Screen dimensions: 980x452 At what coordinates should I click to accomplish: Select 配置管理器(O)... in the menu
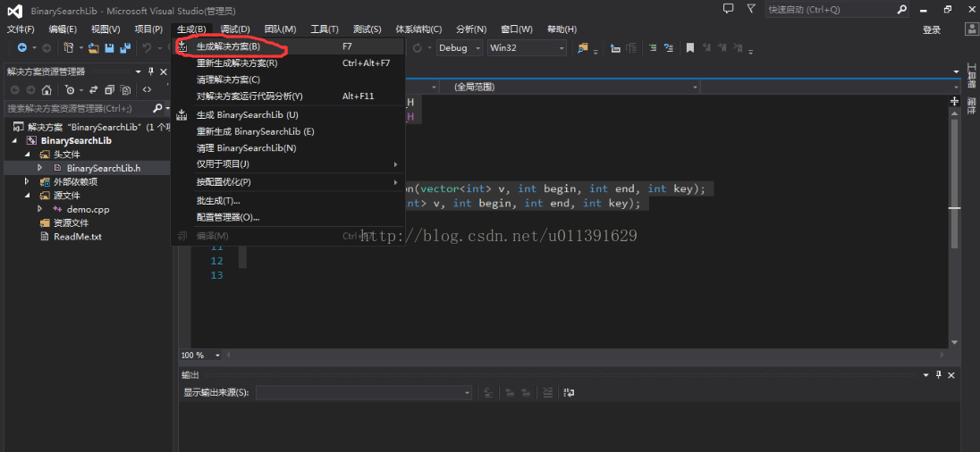(288, 217)
